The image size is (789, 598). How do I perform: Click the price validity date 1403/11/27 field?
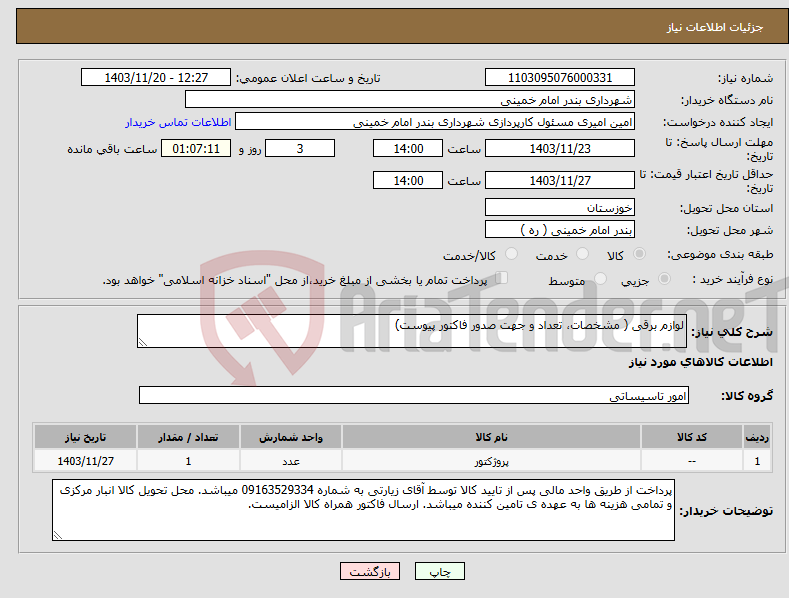[x=560, y=180]
